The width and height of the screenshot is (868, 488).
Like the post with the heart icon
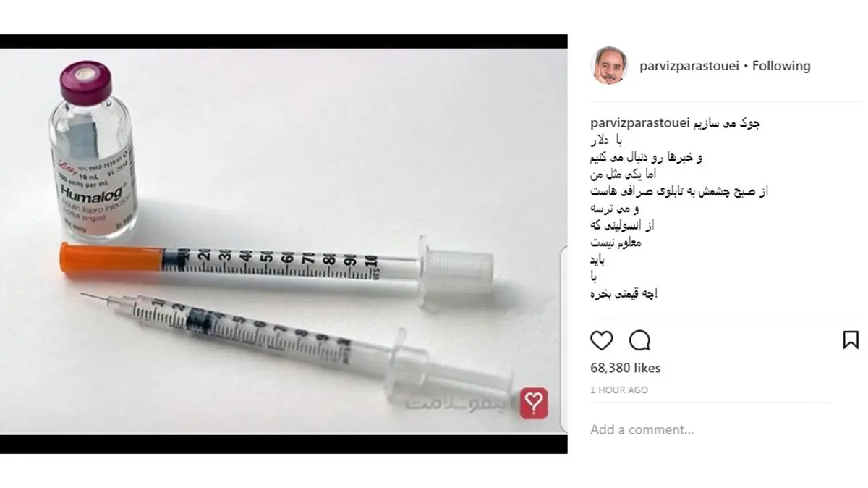(x=602, y=340)
